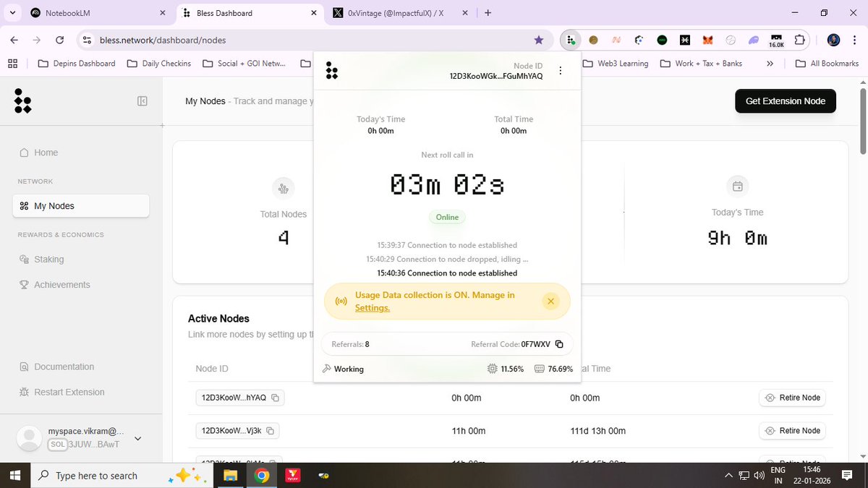868x488 pixels.
Task: Copy the referral code 0F7WXV
Action: click(559, 344)
